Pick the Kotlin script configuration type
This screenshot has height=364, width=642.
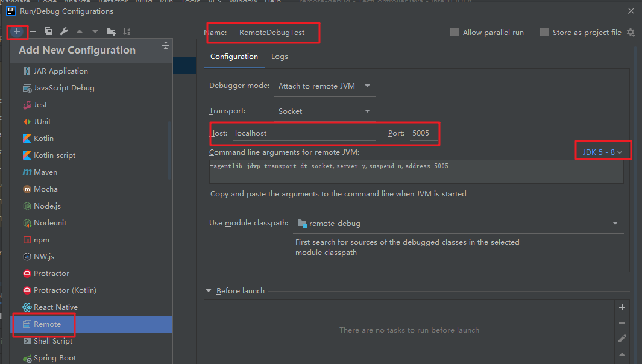[x=91, y=155]
